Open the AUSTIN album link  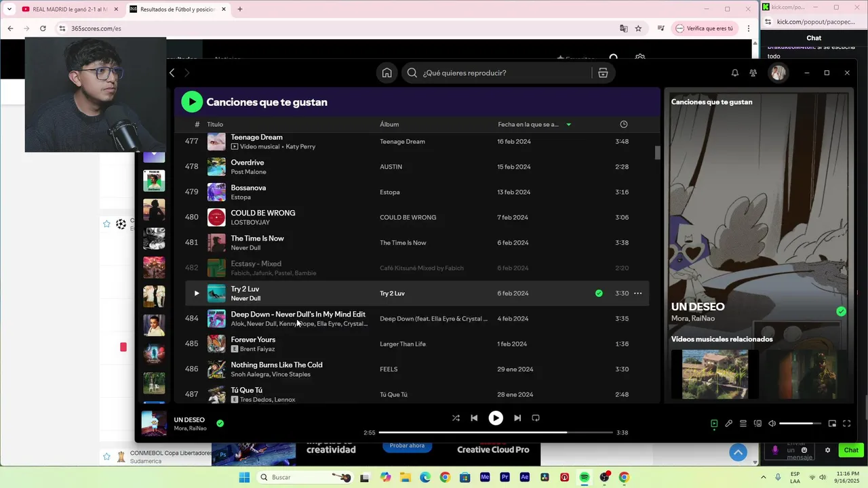391,167
